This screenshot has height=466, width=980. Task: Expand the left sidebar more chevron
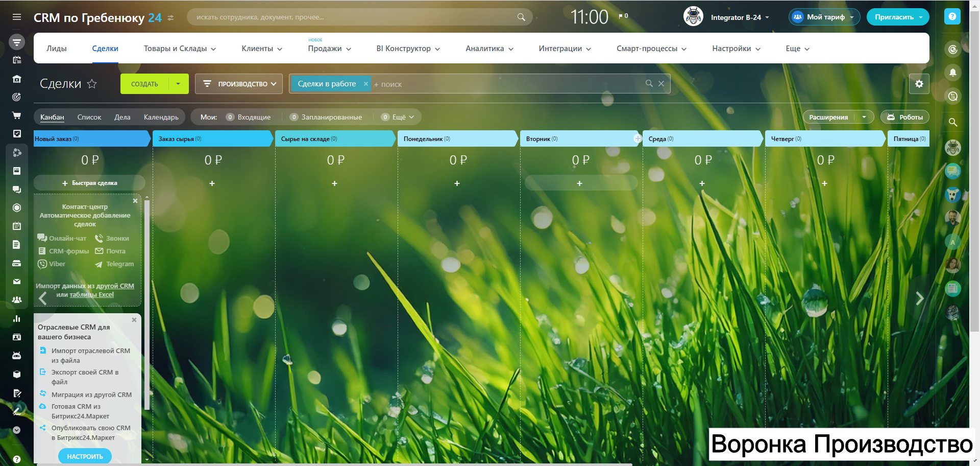pyautogui.click(x=17, y=430)
